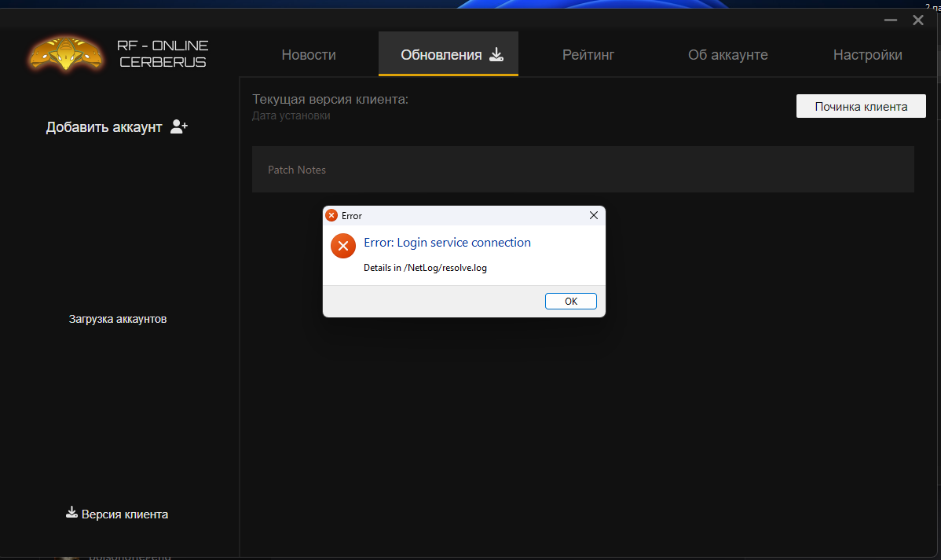Click the Загрузка аккаунтов text in sidebar
The image size is (941, 560).
[x=118, y=319]
